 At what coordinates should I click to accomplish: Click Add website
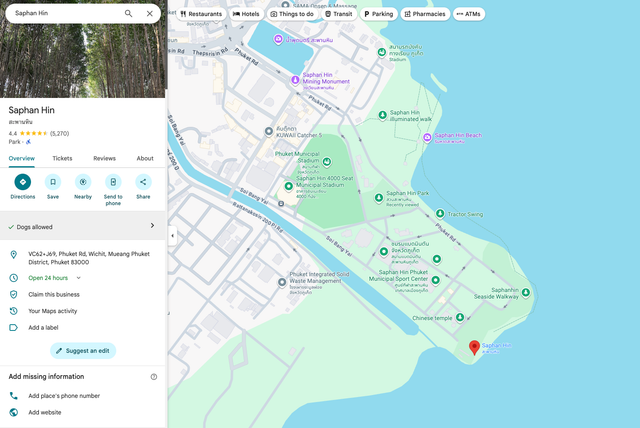[45, 412]
